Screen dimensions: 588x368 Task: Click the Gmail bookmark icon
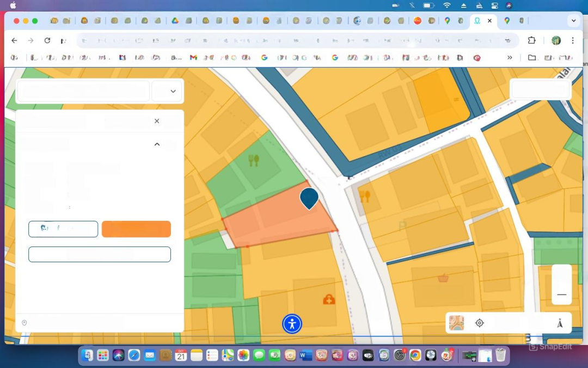[193, 57]
